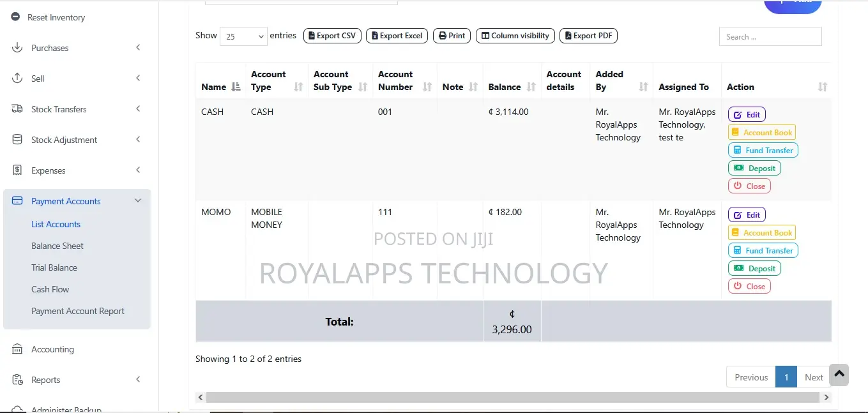The width and height of the screenshot is (868, 413).
Task: Expand the Stock Adjustment chevron
Action: pos(138,140)
